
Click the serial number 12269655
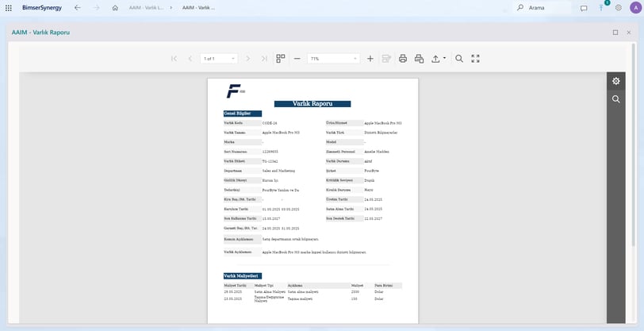point(270,152)
